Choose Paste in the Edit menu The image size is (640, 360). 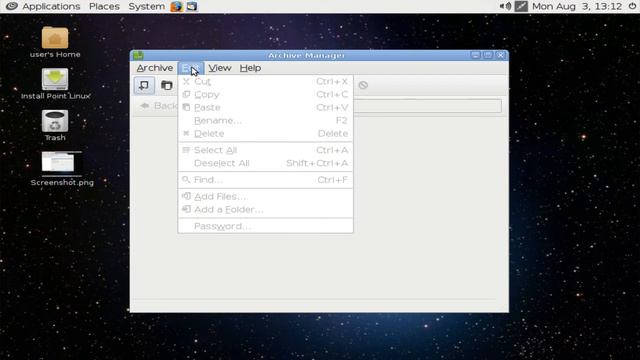pos(265,108)
